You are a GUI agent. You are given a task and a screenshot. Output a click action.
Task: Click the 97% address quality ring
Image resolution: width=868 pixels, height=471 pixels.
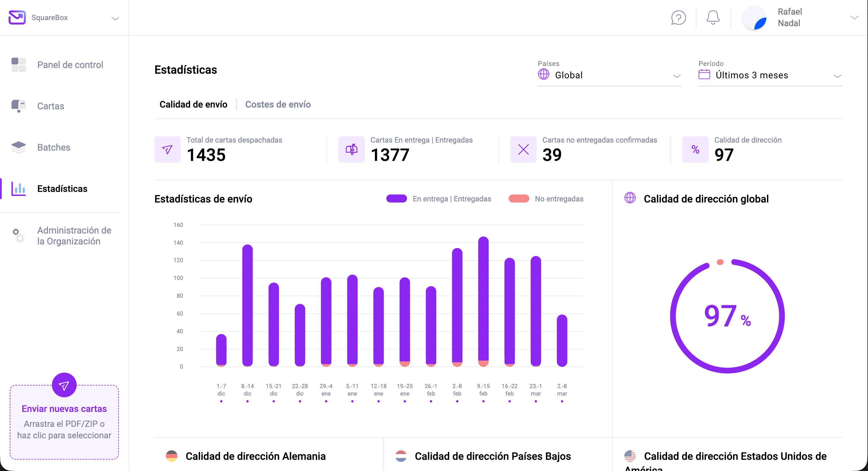coord(727,316)
